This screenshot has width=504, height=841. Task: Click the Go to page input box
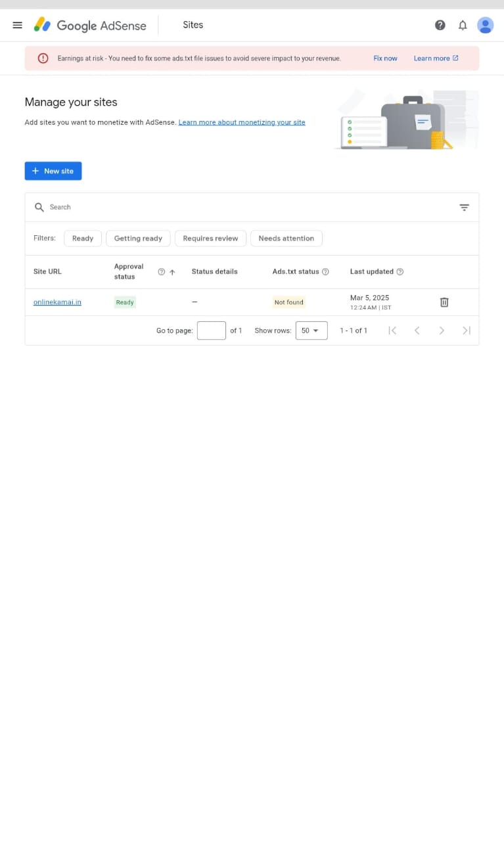(x=212, y=330)
